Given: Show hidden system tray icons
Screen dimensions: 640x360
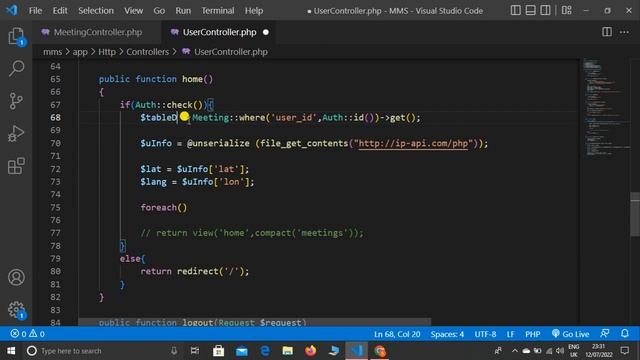Looking at the screenshot, I should point(515,351).
